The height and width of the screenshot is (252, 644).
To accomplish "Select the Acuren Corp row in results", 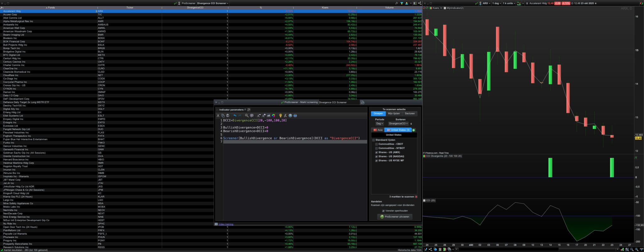I will (x=211, y=14).
